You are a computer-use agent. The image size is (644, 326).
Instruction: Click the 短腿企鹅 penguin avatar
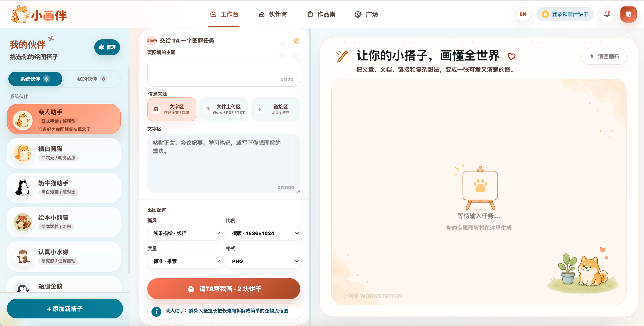point(23,287)
